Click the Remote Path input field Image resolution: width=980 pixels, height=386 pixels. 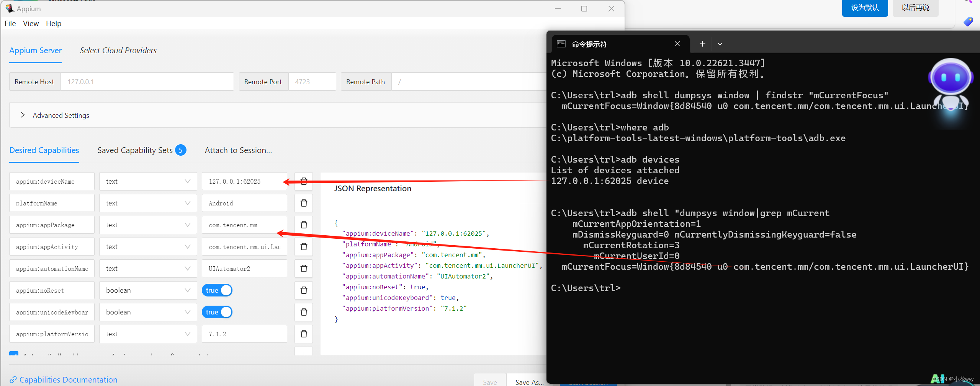(469, 82)
